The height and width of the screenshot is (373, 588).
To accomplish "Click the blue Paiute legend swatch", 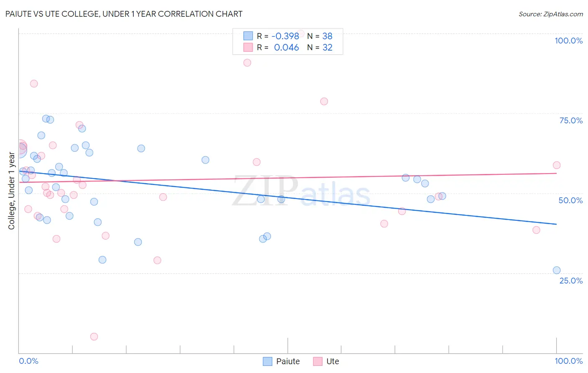I will coord(268,361).
